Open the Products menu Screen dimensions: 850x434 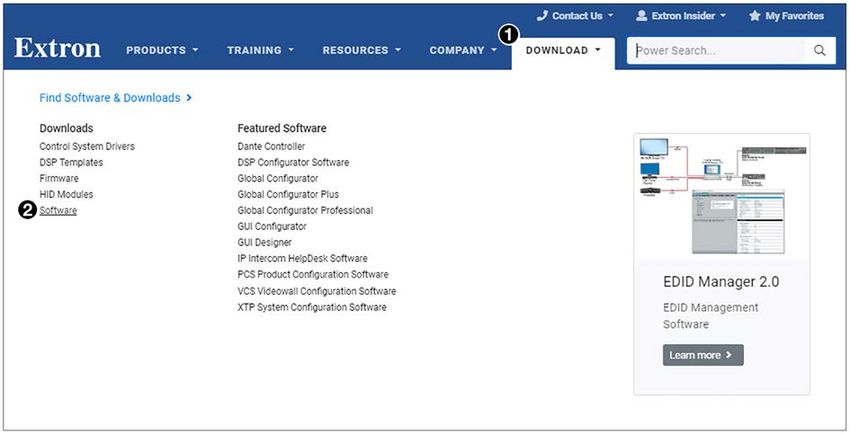(x=162, y=50)
